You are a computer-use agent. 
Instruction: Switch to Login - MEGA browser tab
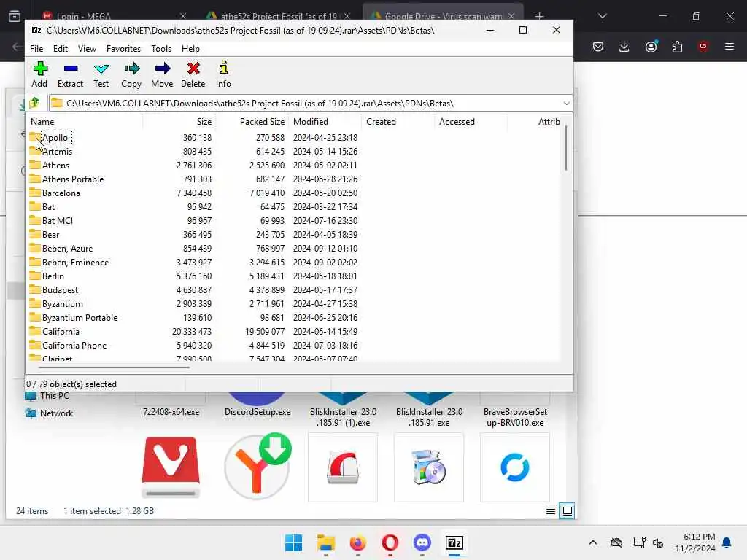(113, 16)
